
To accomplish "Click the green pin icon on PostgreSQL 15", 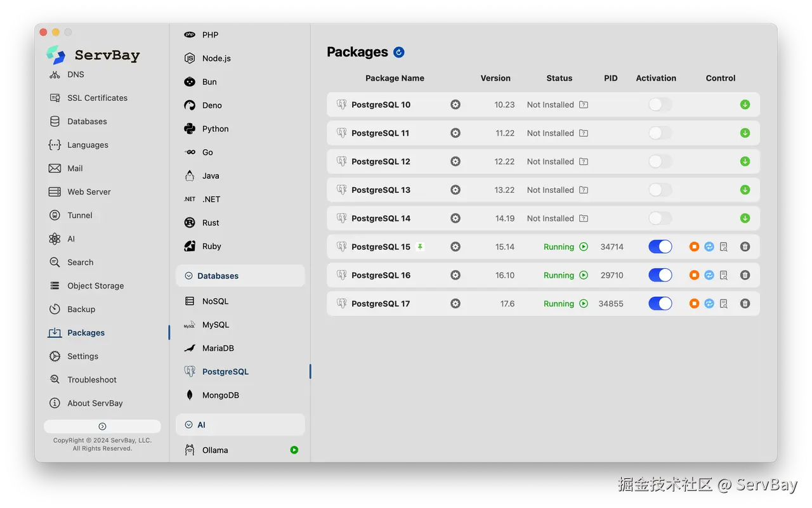I will (x=419, y=247).
